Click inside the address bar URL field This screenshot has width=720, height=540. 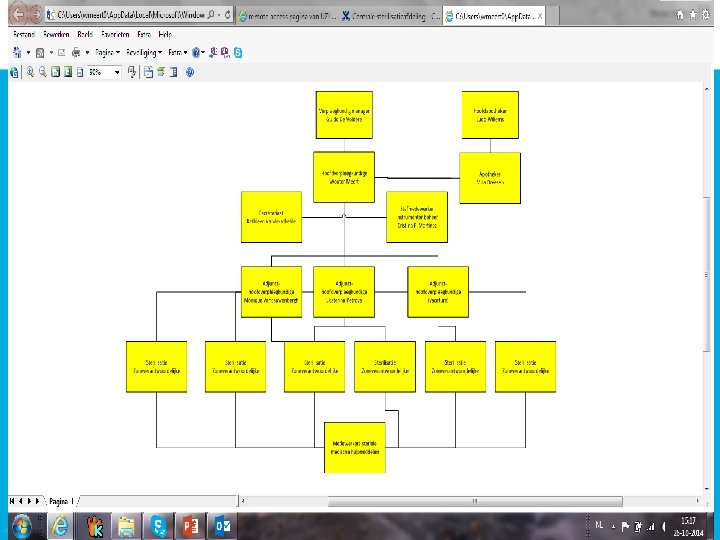point(130,15)
